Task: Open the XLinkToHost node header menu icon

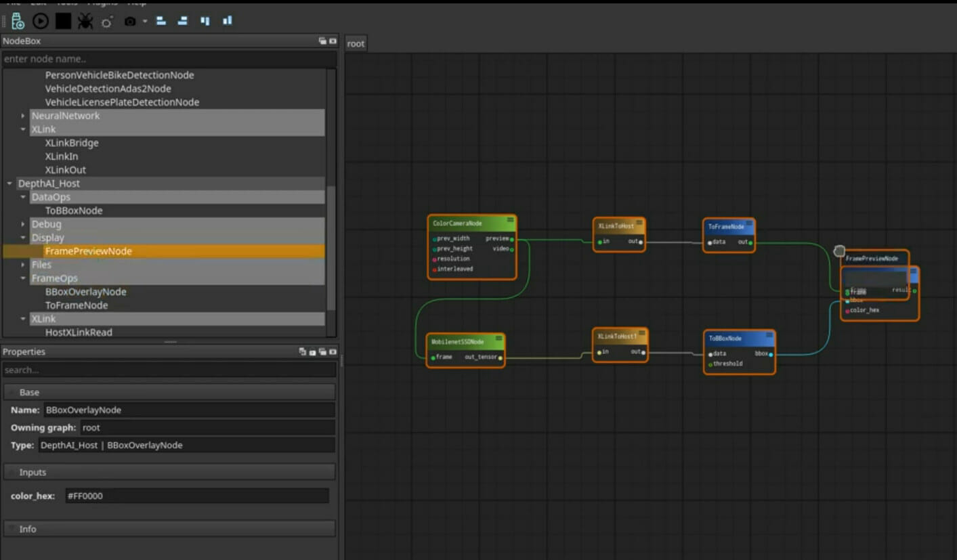Action: (x=639, y=222)
